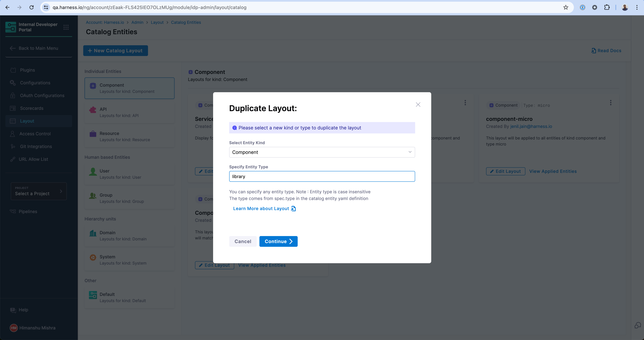Click the Specify Entity Type input field
The image size is (644, 340).
(322, 176)
